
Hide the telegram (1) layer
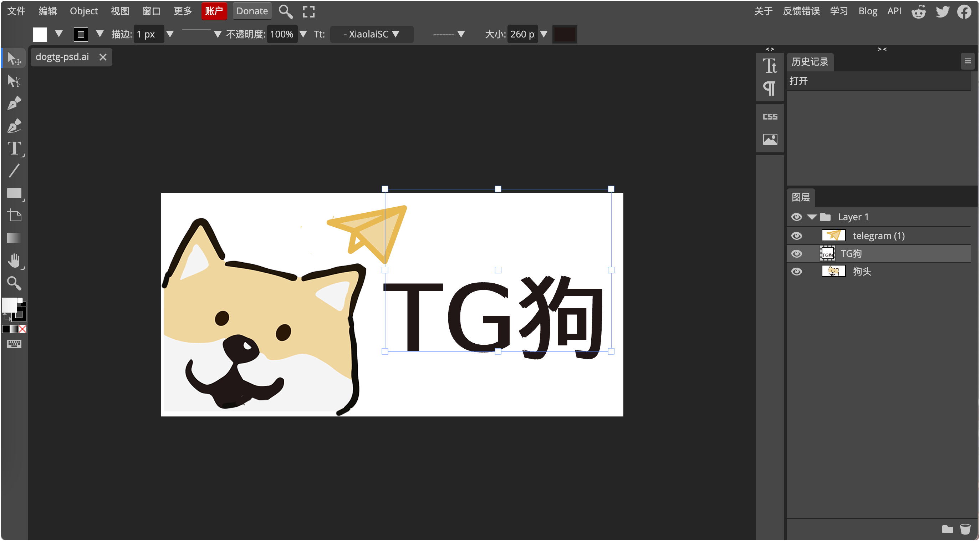point(796,236)
